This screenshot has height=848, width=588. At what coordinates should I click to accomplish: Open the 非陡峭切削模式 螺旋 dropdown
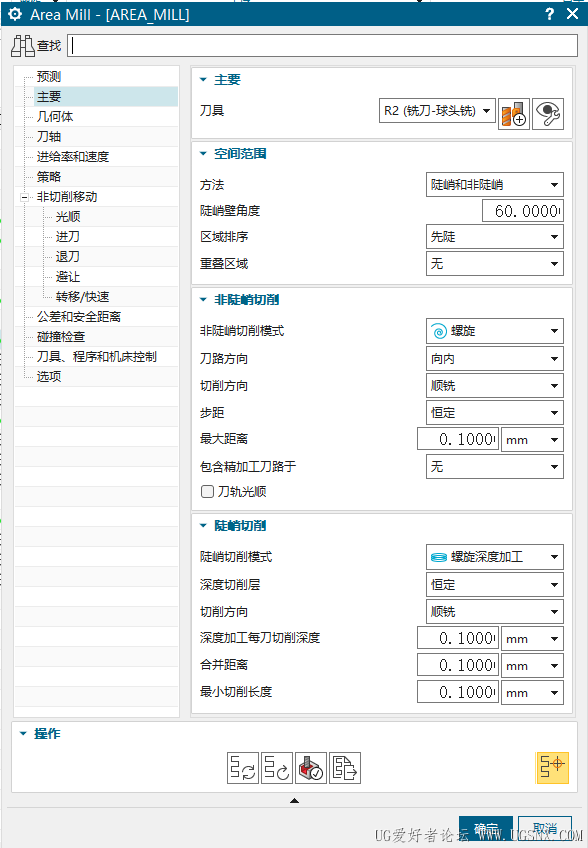click(x=494, y=331)
